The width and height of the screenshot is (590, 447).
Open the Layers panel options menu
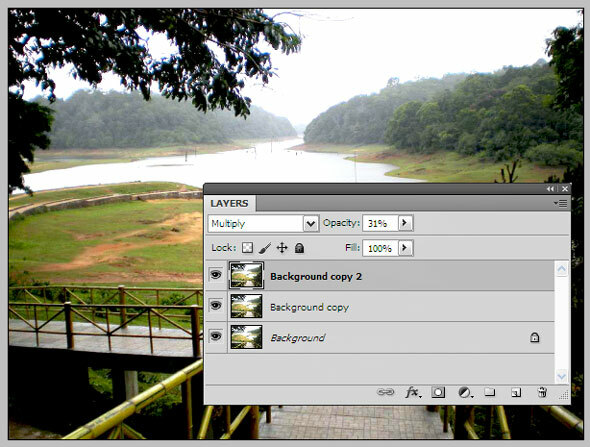pos(560,204)
